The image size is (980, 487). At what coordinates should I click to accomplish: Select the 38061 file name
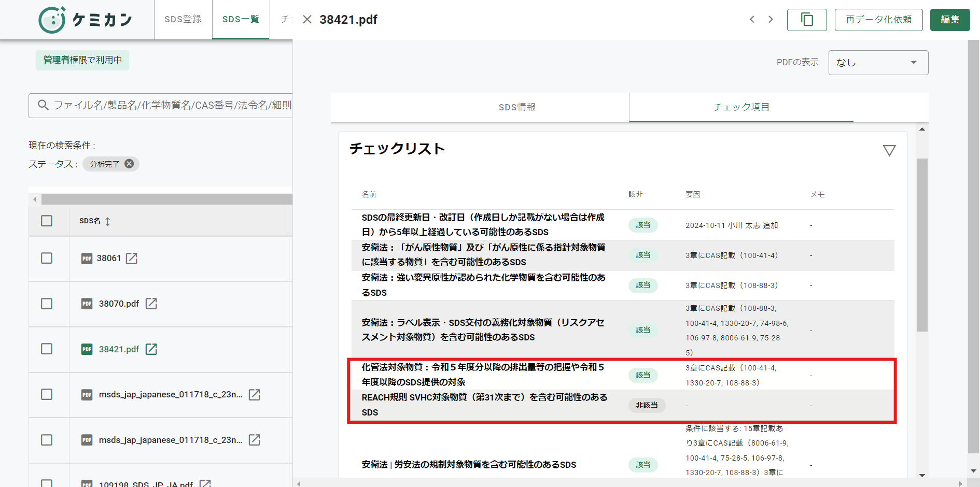point(108,258)
